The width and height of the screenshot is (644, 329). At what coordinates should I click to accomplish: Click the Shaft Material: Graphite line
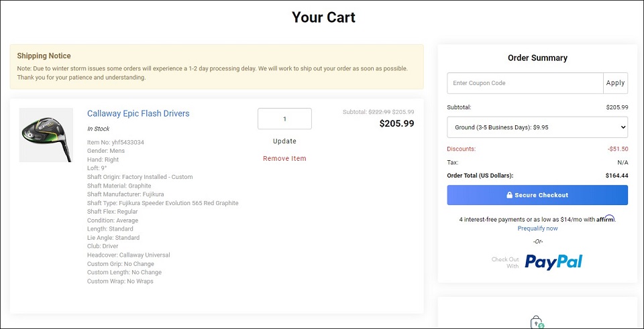click(119, 186)
